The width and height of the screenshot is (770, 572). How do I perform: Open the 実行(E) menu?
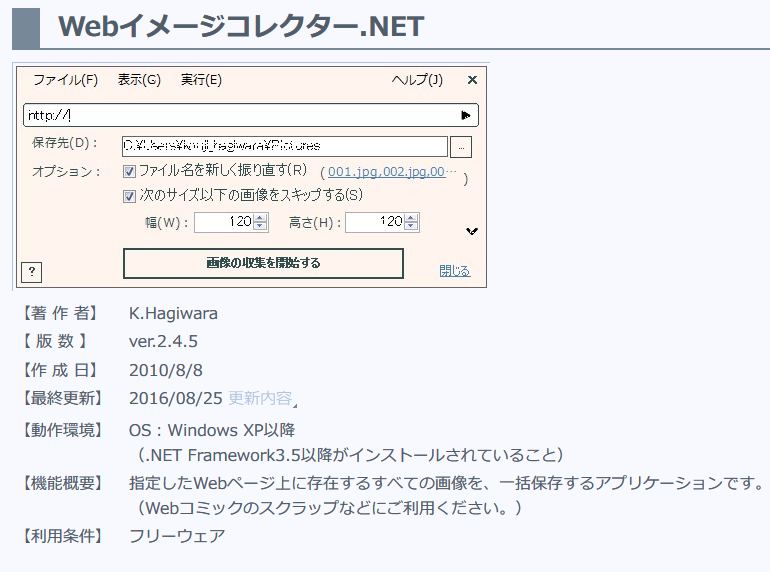(201, 80)
